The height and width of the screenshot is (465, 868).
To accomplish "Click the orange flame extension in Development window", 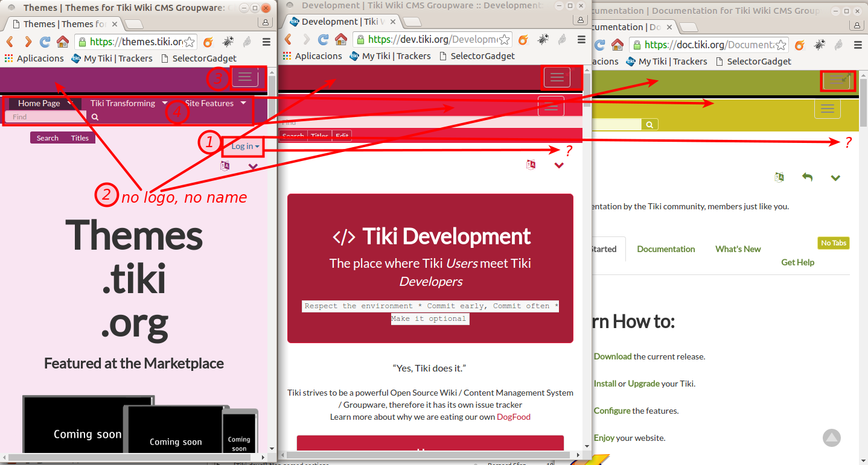I will (523, 39).
